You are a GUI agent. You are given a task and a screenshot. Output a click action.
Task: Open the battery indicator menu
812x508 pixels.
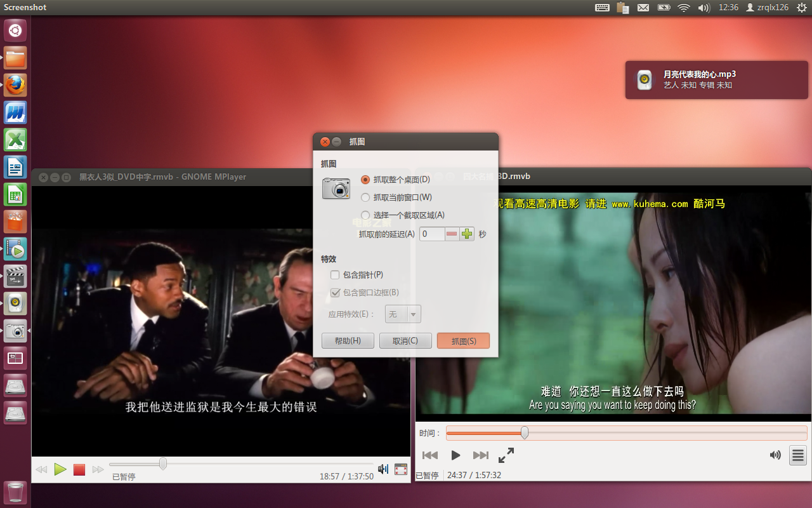coord(664,8)
